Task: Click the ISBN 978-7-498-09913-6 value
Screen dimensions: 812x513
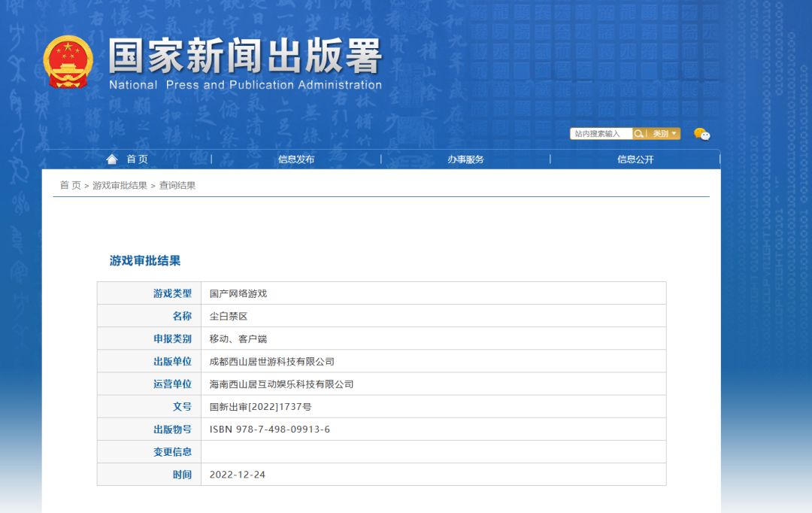Action: 270,430
